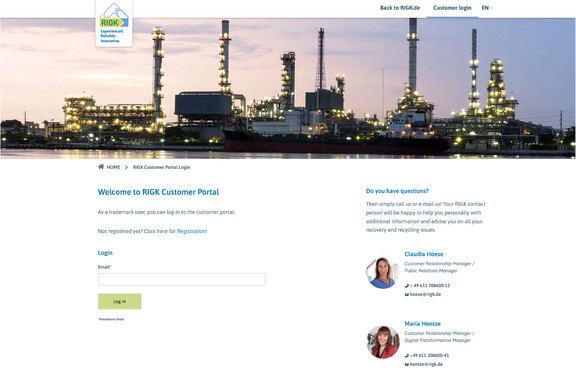576x373 pixels.
Task: Expand the EN language dropdown
Action: coord(487,8)
